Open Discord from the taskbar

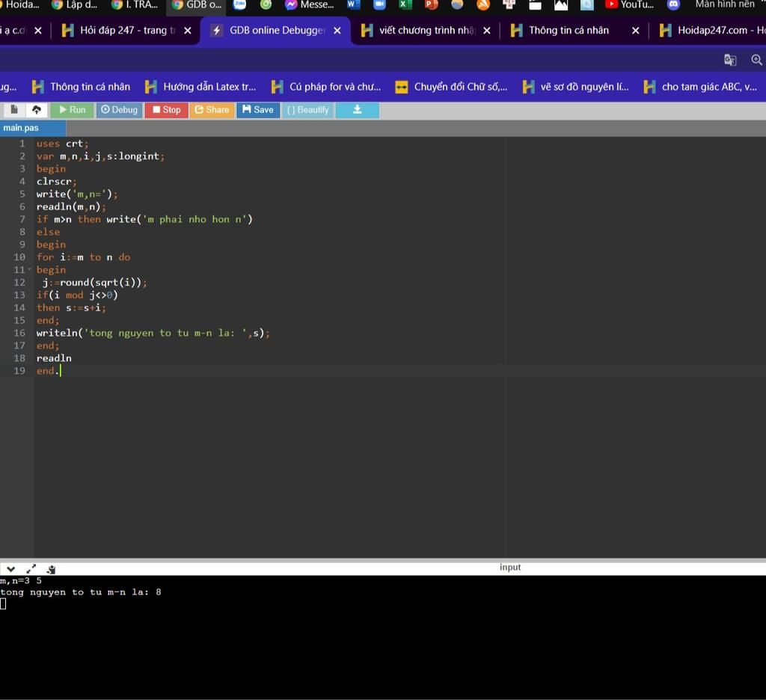coord(674,4)
